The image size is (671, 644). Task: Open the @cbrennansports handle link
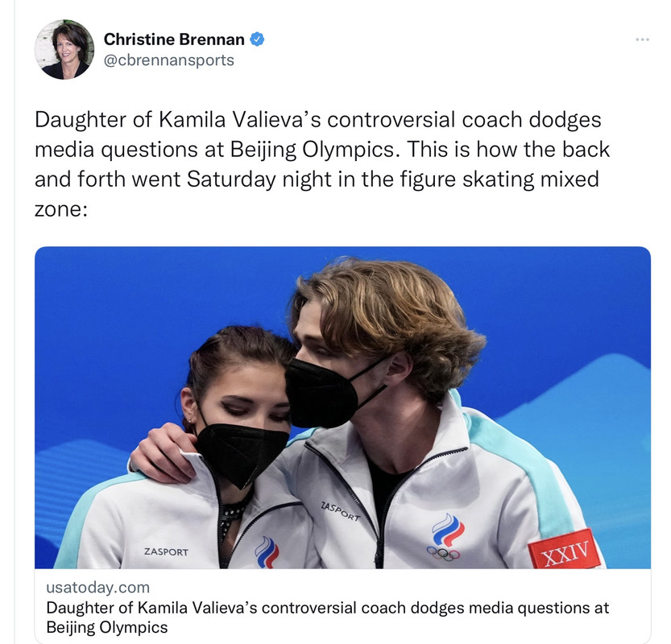coord(169,60)
